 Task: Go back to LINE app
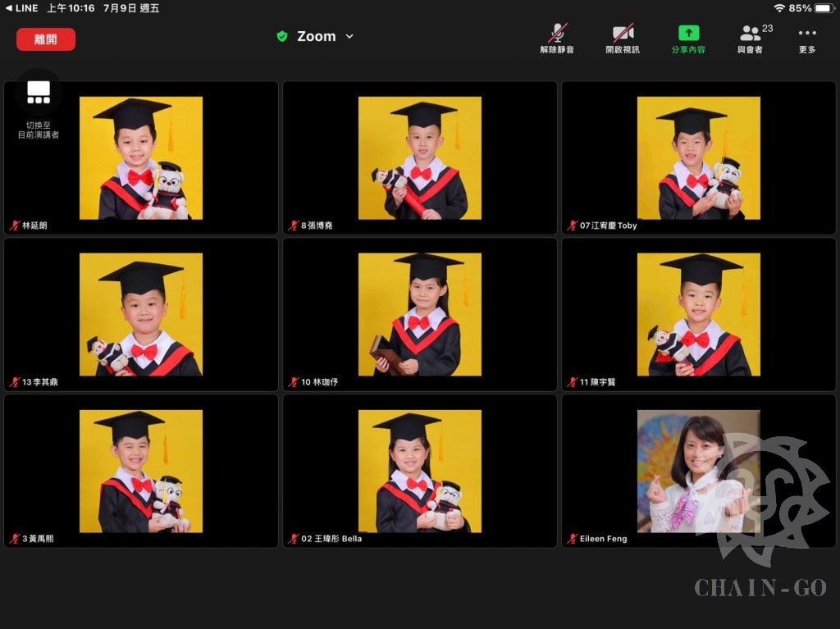pyautogui.click(x=21, y=8)
